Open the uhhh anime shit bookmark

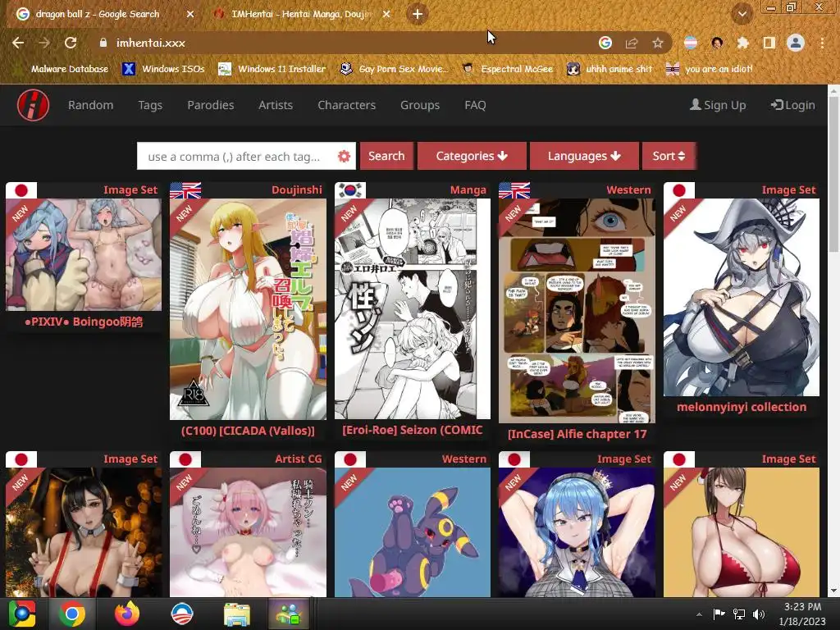(609, 69)
